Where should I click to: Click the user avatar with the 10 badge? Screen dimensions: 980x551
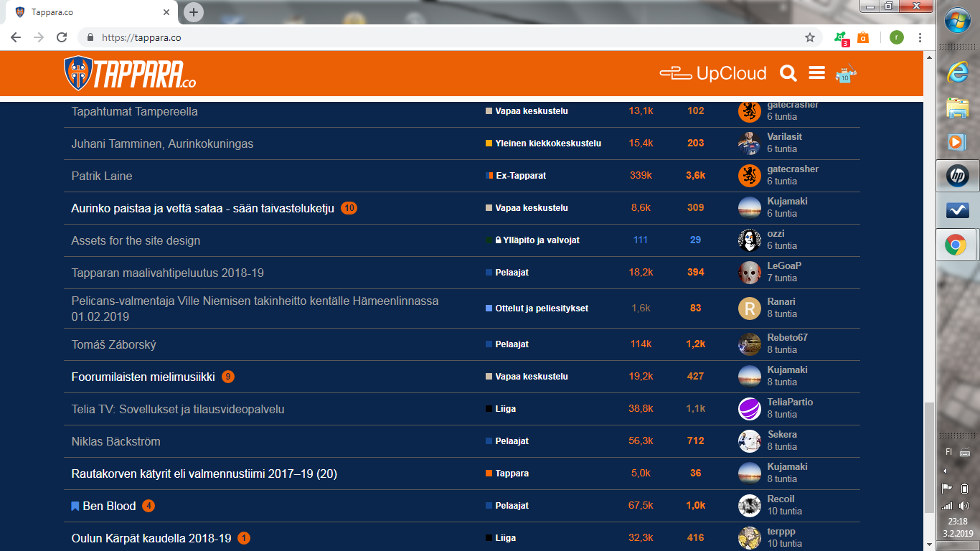click(x=847, y=74)
